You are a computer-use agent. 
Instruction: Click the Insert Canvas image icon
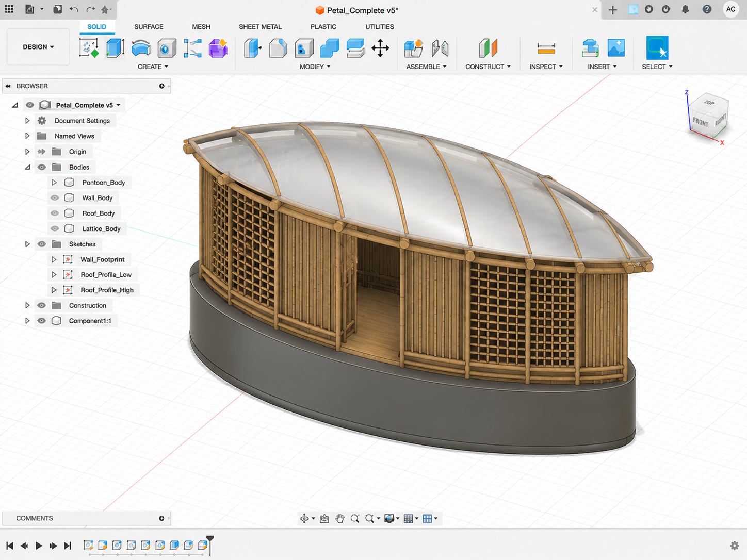pyautogui.click(x=616, y=48)
